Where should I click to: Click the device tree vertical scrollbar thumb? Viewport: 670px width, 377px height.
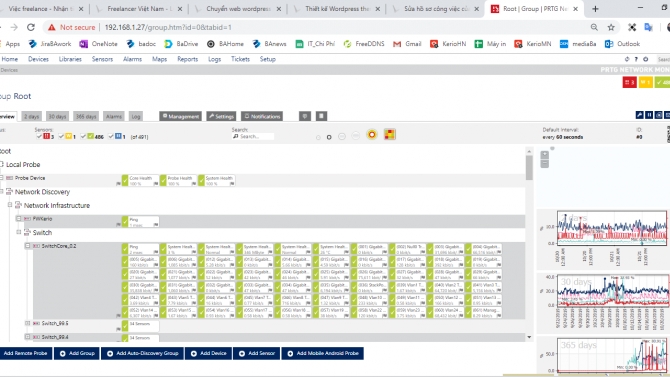click(x=529, y=168)
